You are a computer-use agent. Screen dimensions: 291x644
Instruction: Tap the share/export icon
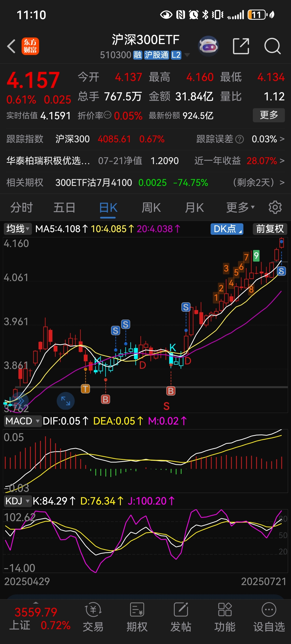(241, 46)
